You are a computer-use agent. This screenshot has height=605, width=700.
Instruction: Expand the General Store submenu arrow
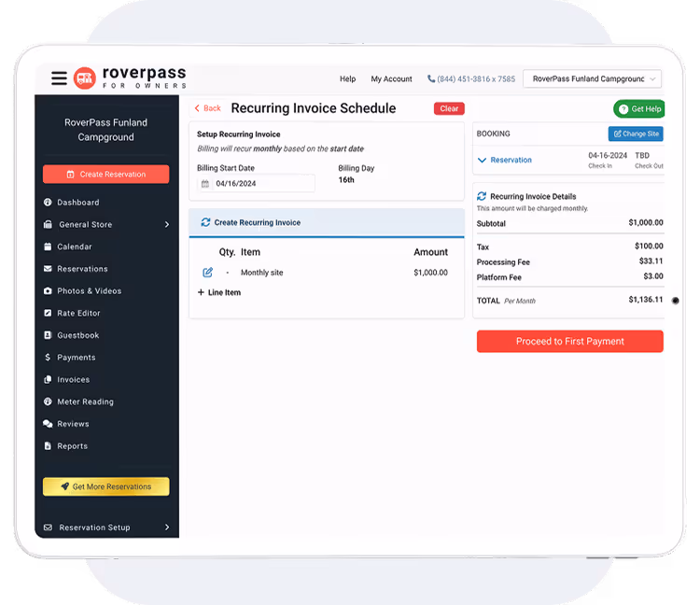point(167,224)
